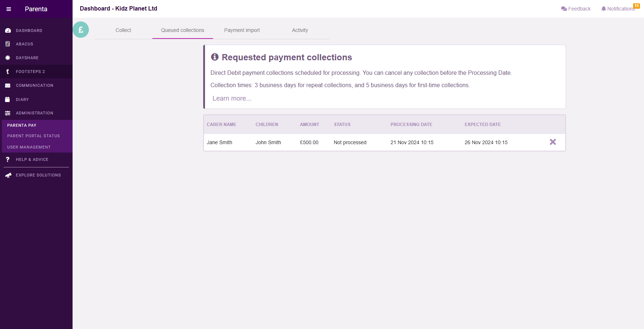Screen dimensions: 644x329
Task: Click the Children column header
Action: pos(267,125)
